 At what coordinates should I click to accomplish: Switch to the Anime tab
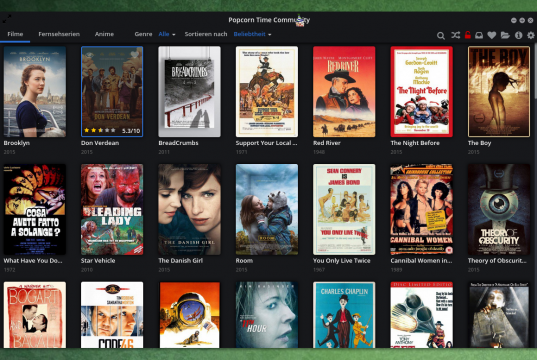coord(104,34)
